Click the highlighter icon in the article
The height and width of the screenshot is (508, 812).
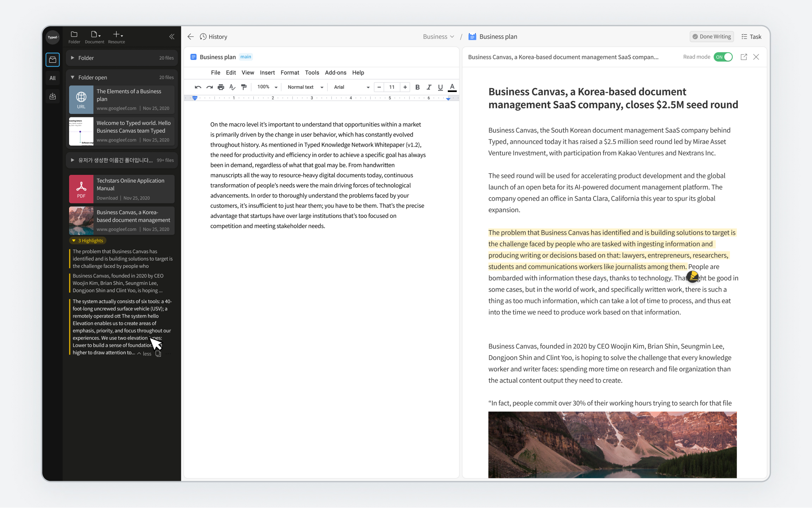coord(693,276)
